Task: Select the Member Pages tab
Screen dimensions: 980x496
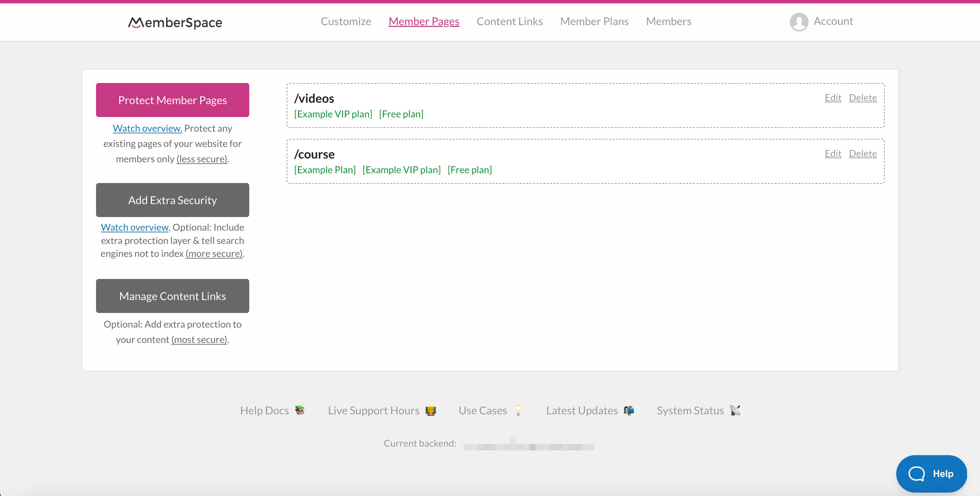Action: click(x=424, y=21)
